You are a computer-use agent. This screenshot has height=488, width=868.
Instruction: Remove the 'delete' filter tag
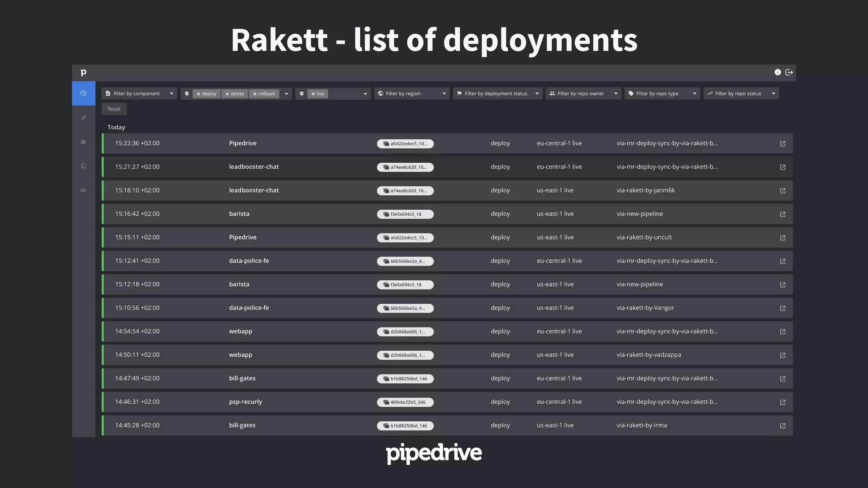coord(227,94)
